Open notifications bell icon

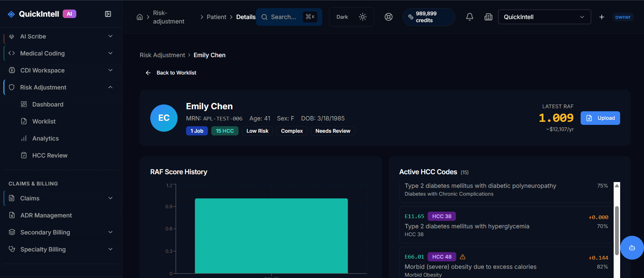470,17
